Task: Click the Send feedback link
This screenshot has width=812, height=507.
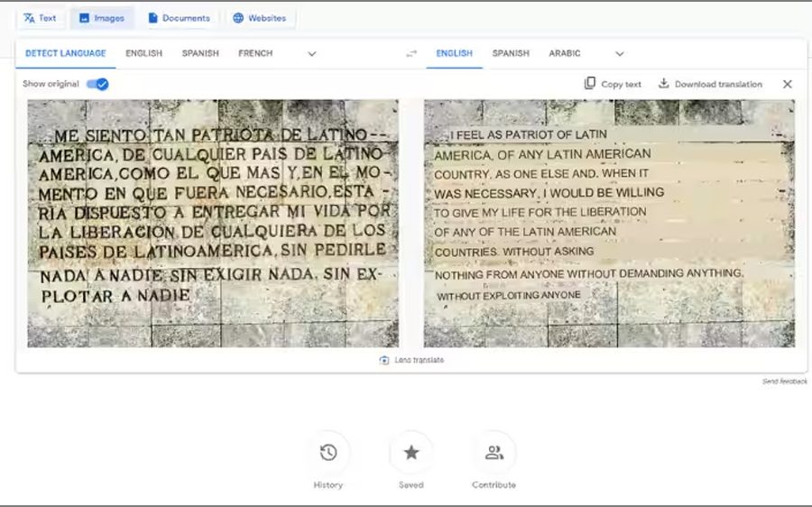Action: (784, 382)
